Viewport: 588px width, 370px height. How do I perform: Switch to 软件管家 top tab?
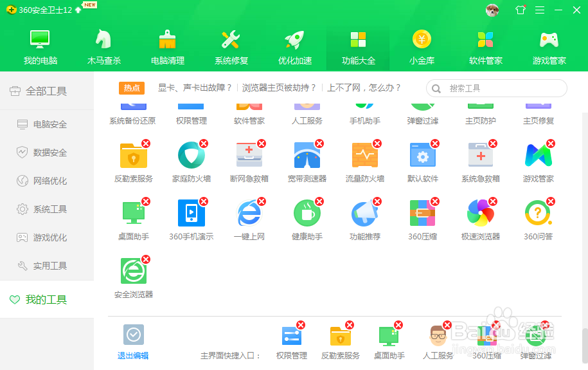coord(486,48)
